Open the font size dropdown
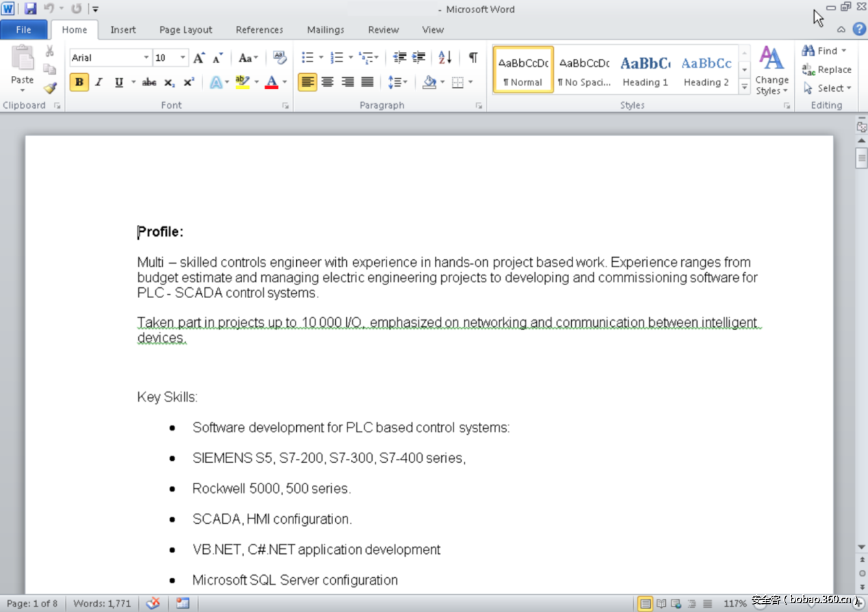 pos(183,58)
